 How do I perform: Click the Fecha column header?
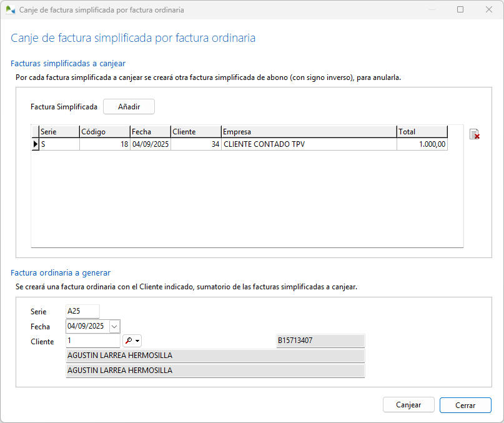150,132
